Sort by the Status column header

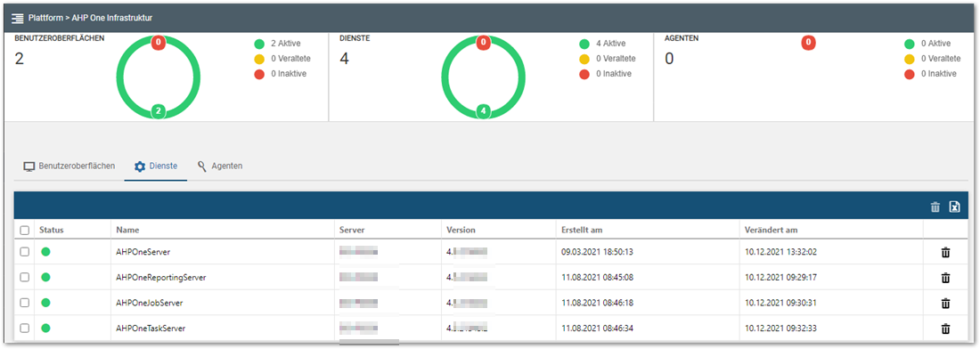52,231
